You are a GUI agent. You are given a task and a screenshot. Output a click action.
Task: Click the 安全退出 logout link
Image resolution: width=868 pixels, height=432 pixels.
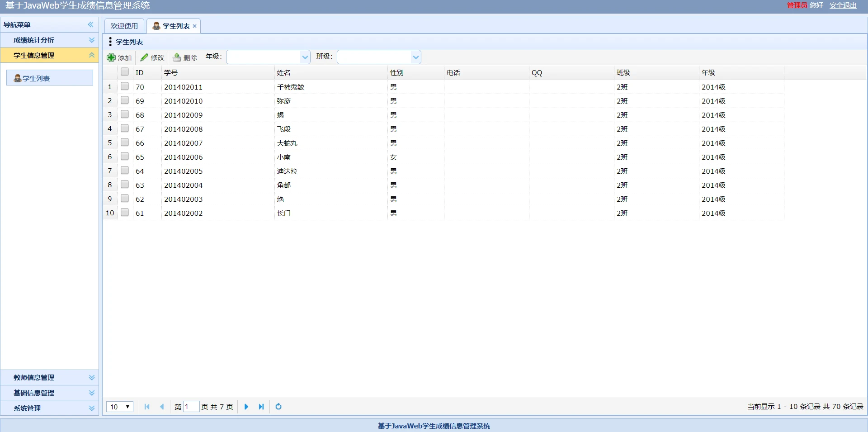tap(843, 5)
